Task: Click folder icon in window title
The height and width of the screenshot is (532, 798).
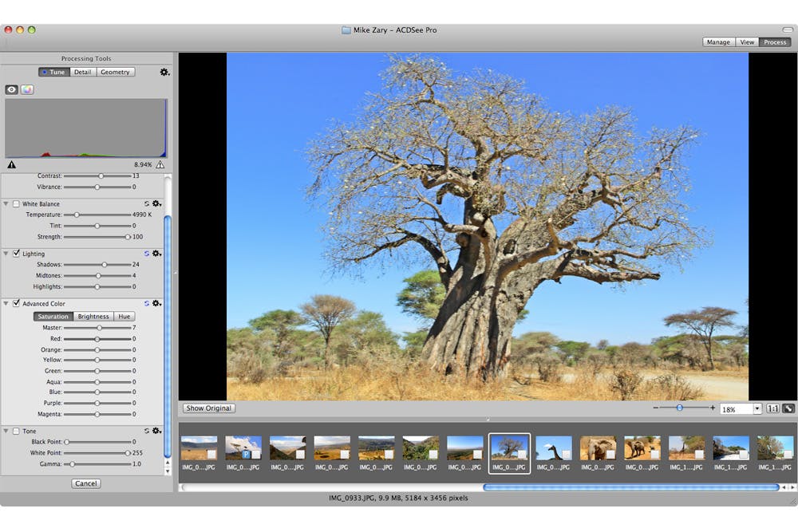Action: (346, 30)
